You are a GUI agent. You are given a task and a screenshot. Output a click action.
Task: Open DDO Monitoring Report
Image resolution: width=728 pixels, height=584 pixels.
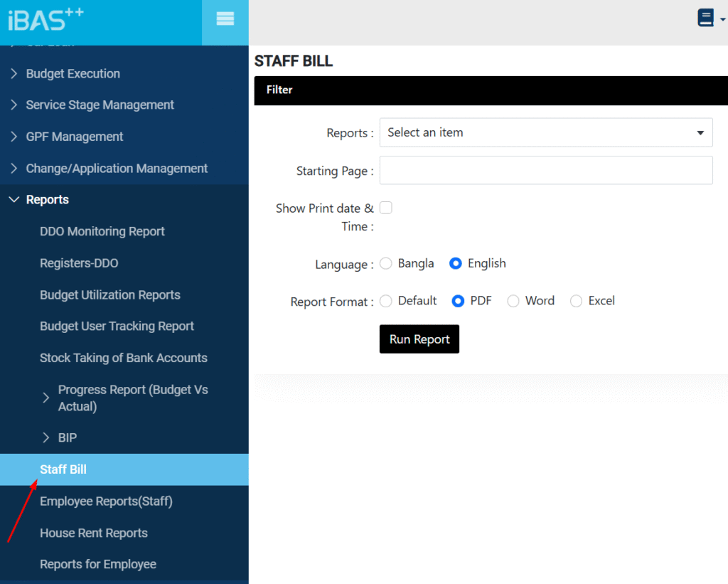(102, 231)
